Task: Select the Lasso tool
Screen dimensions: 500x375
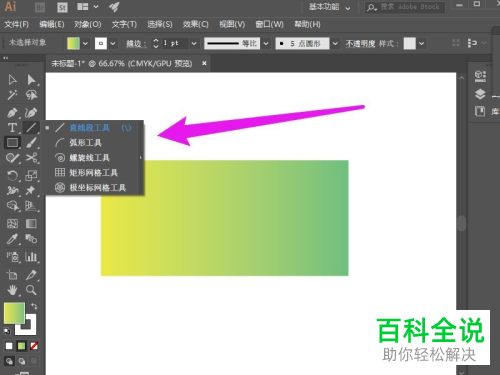Action: tap(31, 95)
